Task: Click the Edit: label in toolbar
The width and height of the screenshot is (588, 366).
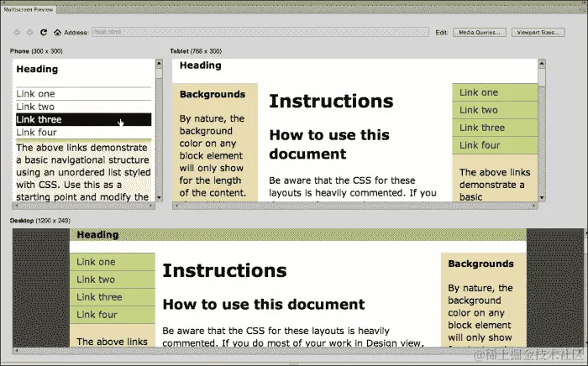Action: coord(442,33)
